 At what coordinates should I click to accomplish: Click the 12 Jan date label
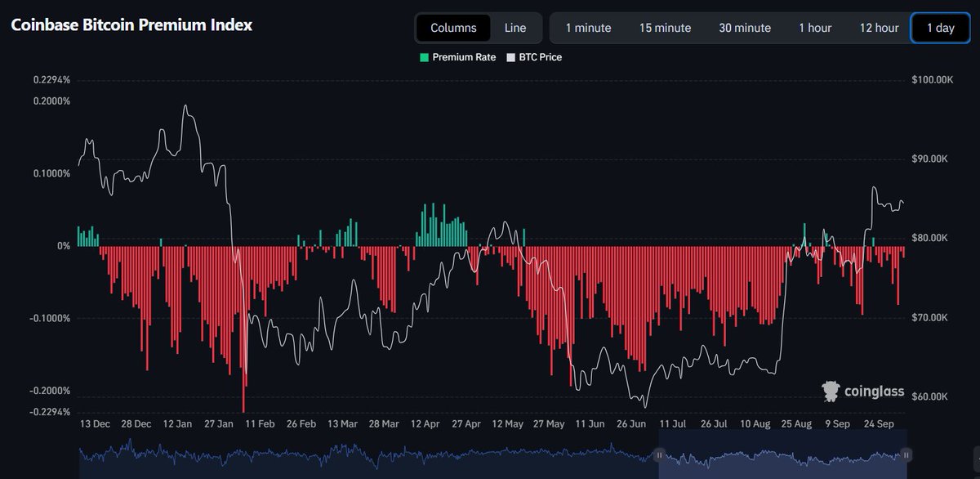178,424
